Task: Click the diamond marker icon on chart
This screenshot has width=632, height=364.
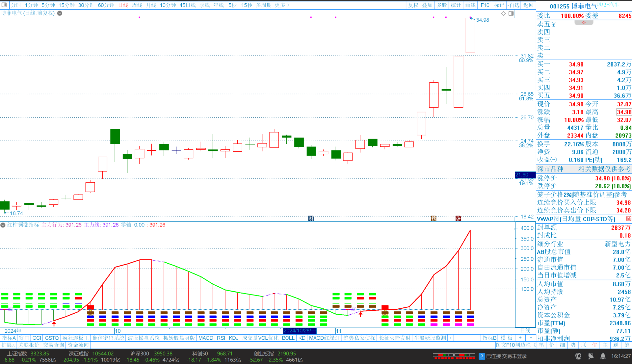Action: (503, 13)
